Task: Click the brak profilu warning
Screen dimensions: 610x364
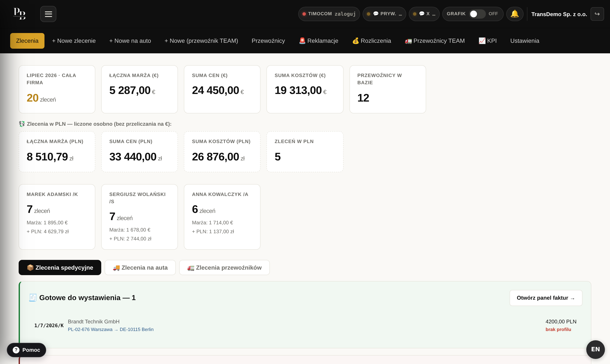Action: 558,330
